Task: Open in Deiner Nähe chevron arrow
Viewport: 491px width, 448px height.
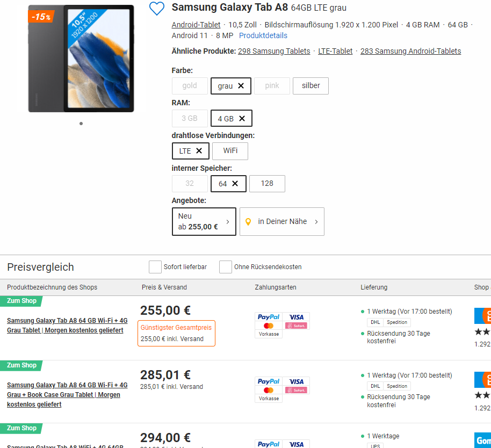Action: tap(316, 222)
